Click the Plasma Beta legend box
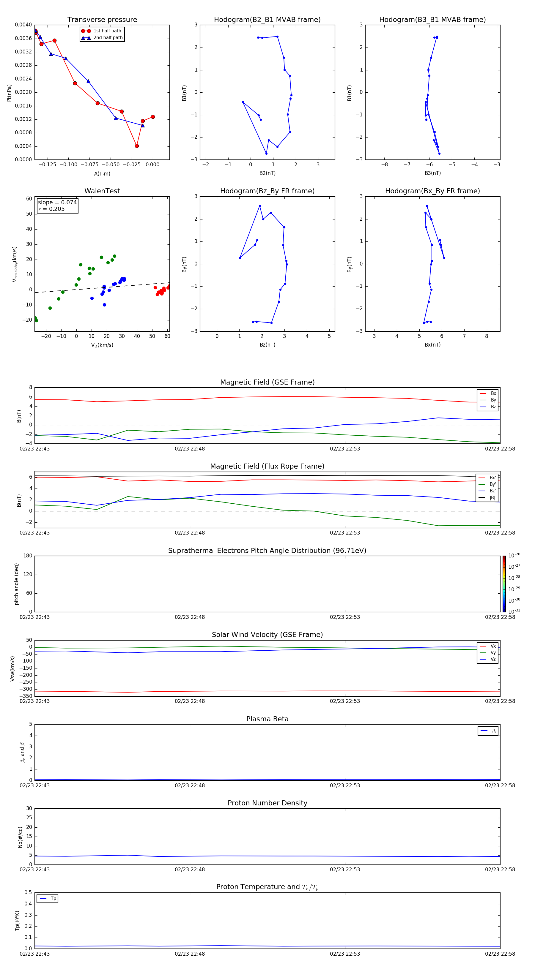Image resolution: width=535 pixels, height=980 pixels. [x=488, y=731]
